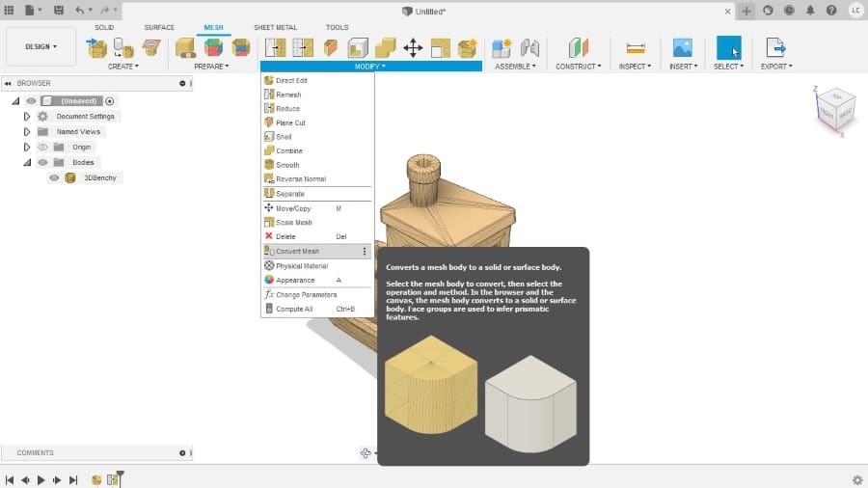Screen dimensions: 868x488
Task: Expand the Origin node
Action: click(27, 148)
